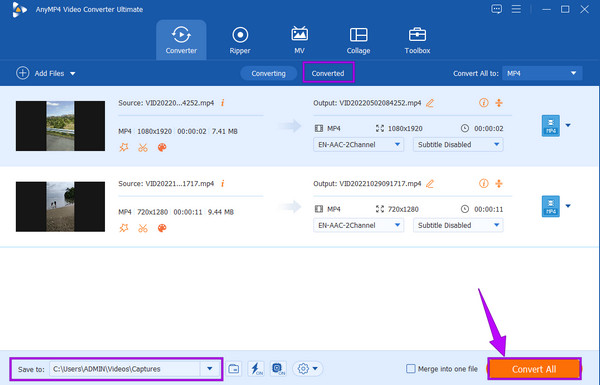Open the Converter tab
This screenshot has height=385, width=600.
(181, 40)
